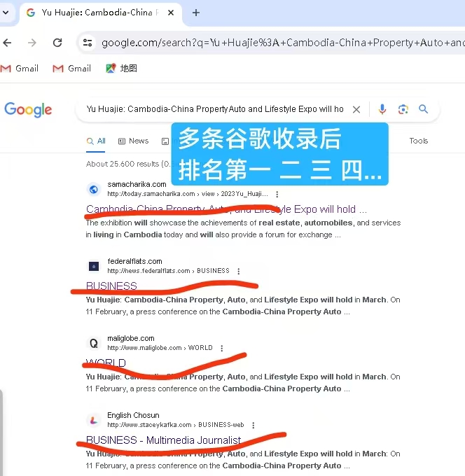
Task: Click inside the Google search box
Action: click(215, 109)
